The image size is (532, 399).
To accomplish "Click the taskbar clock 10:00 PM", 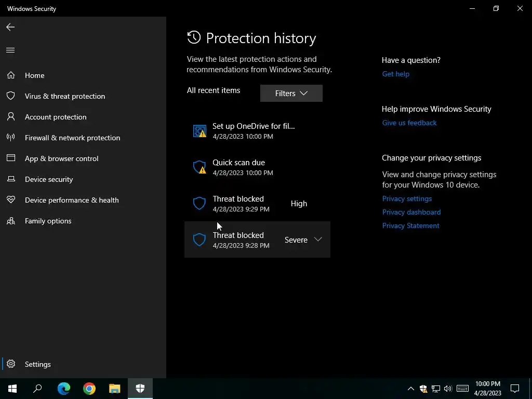I will point(487,389).
